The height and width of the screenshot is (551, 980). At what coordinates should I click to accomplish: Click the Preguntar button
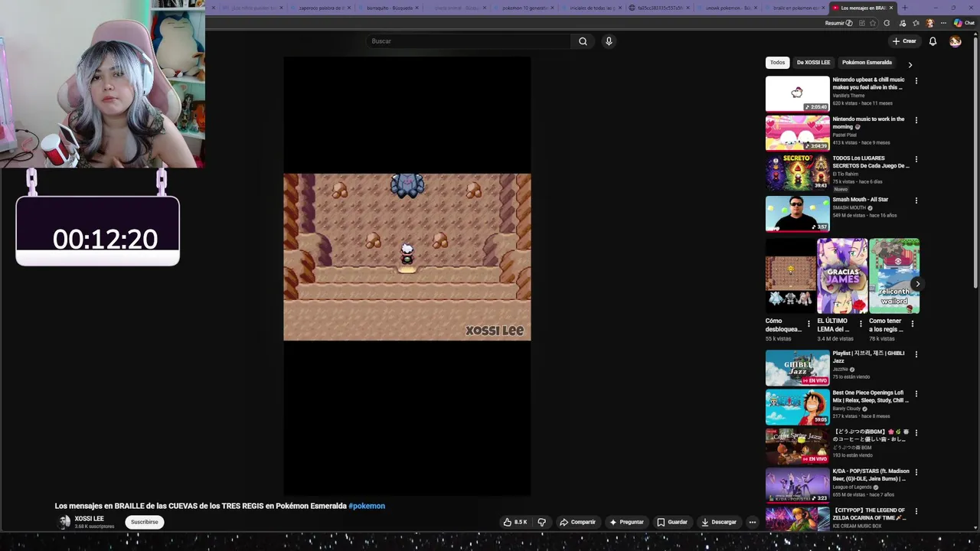pos(626,522)
